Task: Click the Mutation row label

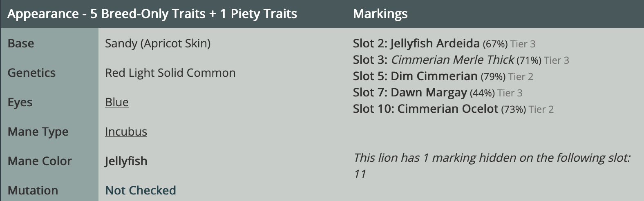Action: (x=33, y=190)
